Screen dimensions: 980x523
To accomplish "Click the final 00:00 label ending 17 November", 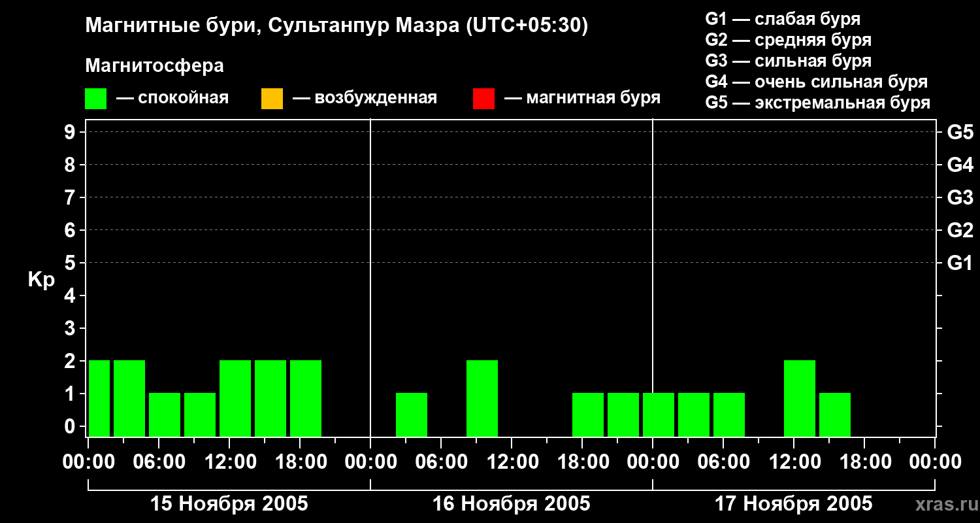I will [935, 462].
